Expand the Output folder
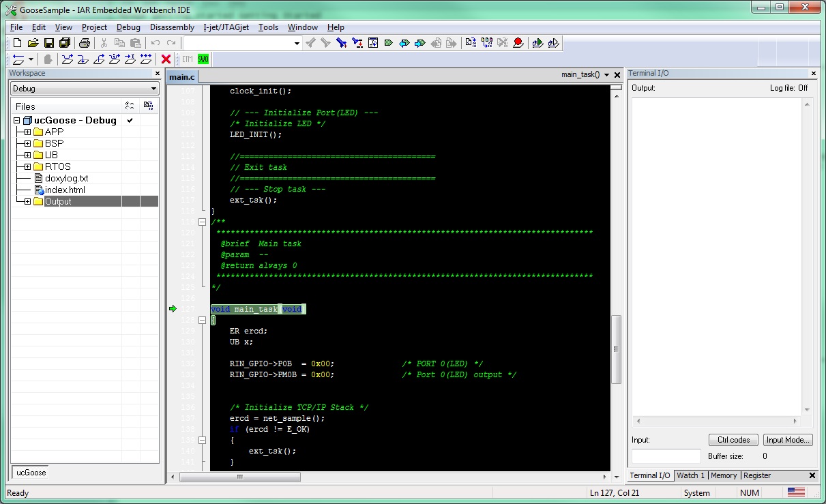 [27, 201]
